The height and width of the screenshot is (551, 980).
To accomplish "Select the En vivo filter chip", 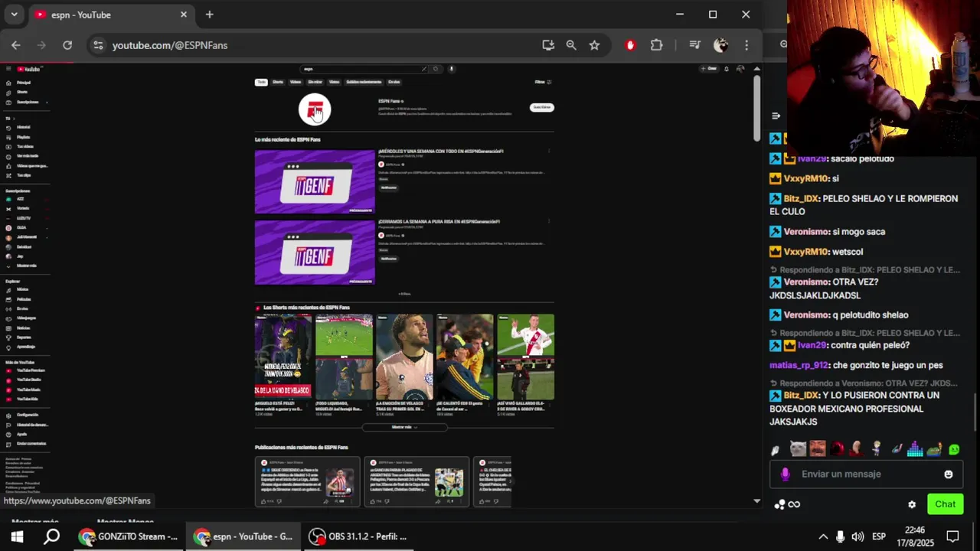I will point(394,82).
